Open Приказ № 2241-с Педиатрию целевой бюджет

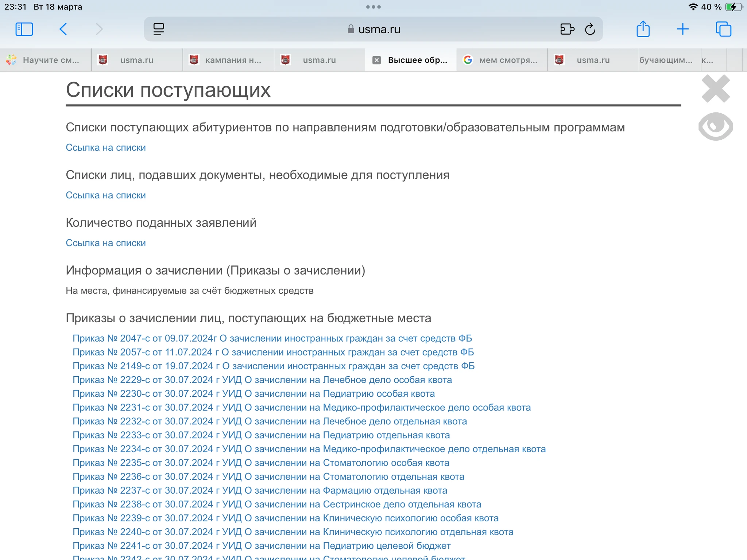click(x=262, y=546)
